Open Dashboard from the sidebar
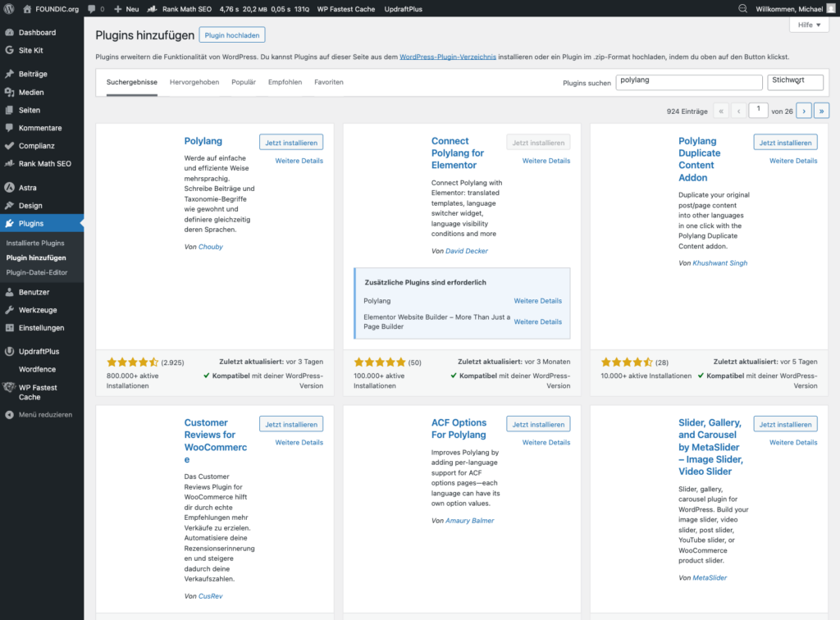This screenshot has width=840, height=620. (x=37, y=33)
